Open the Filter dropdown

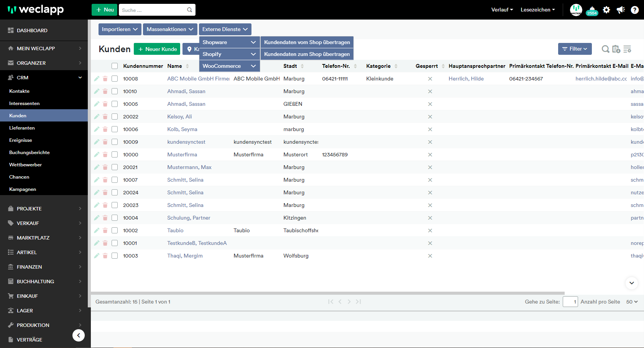pyautogui.click(x=575, y=49)
